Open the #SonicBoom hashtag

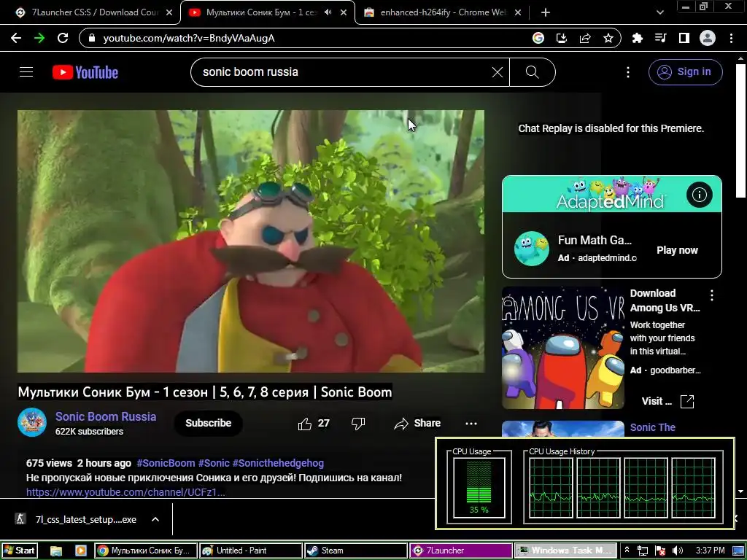pos(166,463)
